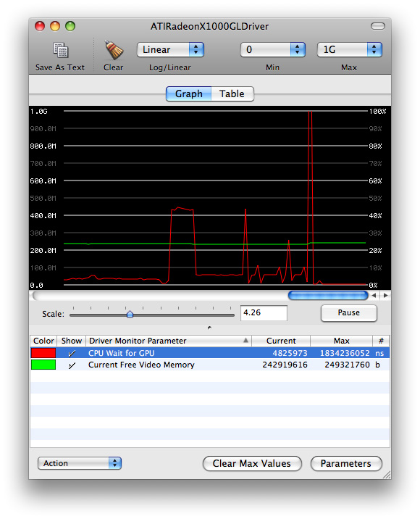Click the current value 4825973
The image size is (420, 519).
(290, 353)
